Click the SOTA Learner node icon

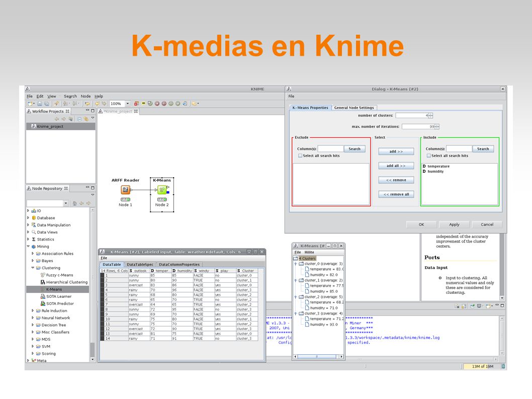click(43, 296)
